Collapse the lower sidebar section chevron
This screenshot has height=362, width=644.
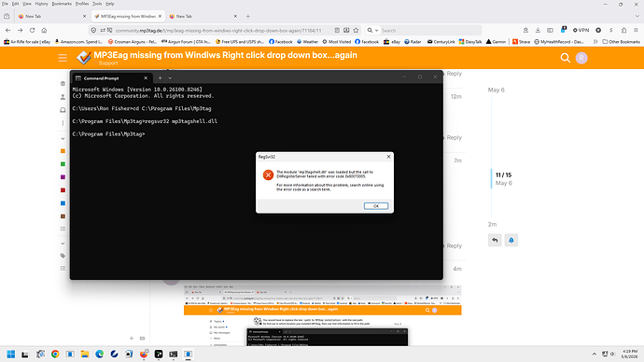(x=63, y=244)
